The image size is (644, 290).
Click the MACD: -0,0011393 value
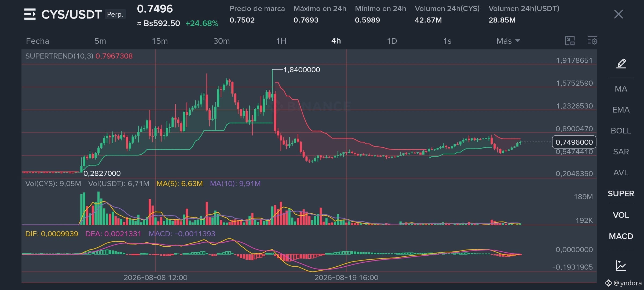click(x=182, y=234)
